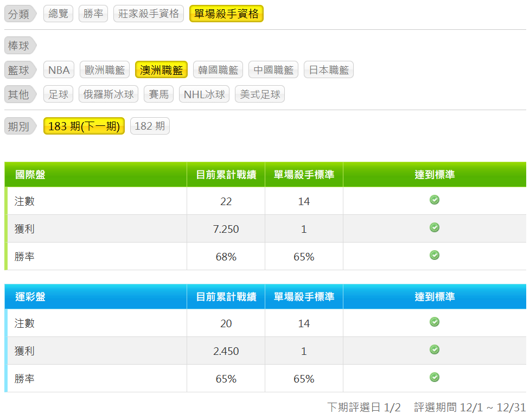Click green check icon for 運彩盤 注數
The height and width of the screenshot is (420, 530).
[435, 322]
